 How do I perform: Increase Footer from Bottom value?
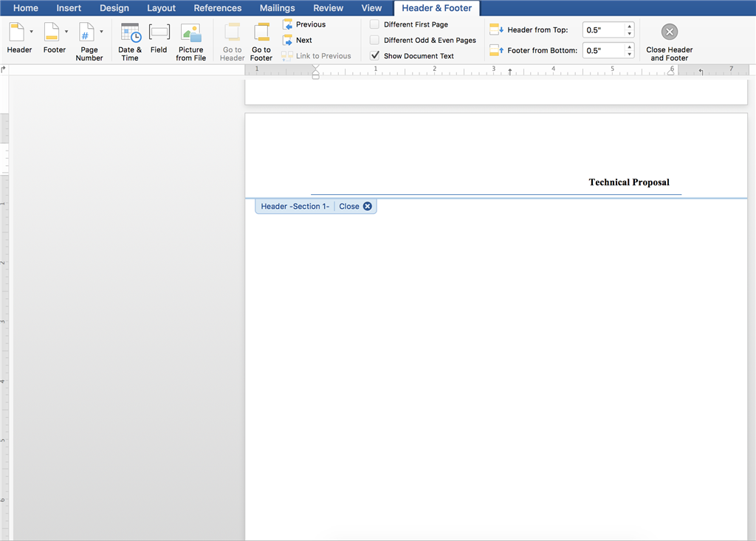click(x=629, y=46)
